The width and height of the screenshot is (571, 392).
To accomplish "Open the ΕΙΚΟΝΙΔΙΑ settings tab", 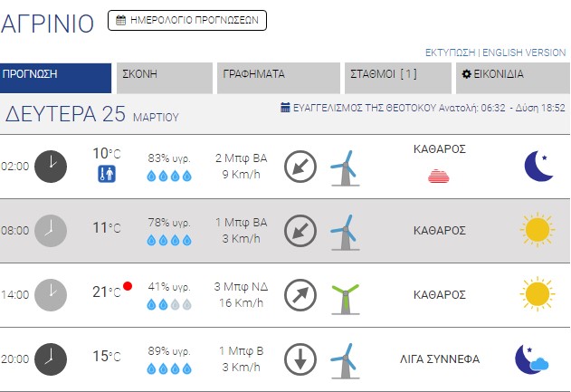I will click(512, 75).
